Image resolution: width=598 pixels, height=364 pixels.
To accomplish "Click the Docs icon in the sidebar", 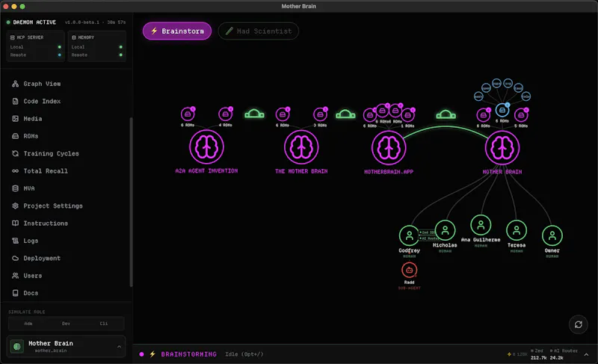I will tap(15, 293).
